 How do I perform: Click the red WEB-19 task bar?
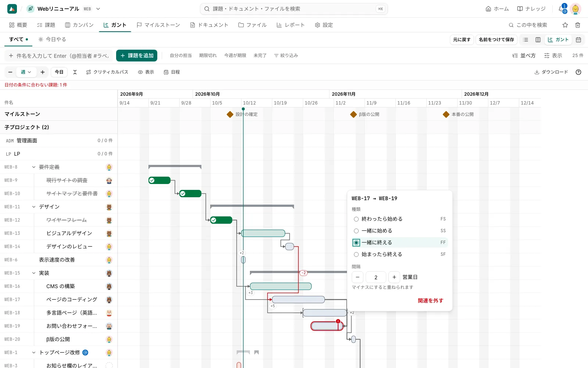pyautogui.click(x=327, y=326)
